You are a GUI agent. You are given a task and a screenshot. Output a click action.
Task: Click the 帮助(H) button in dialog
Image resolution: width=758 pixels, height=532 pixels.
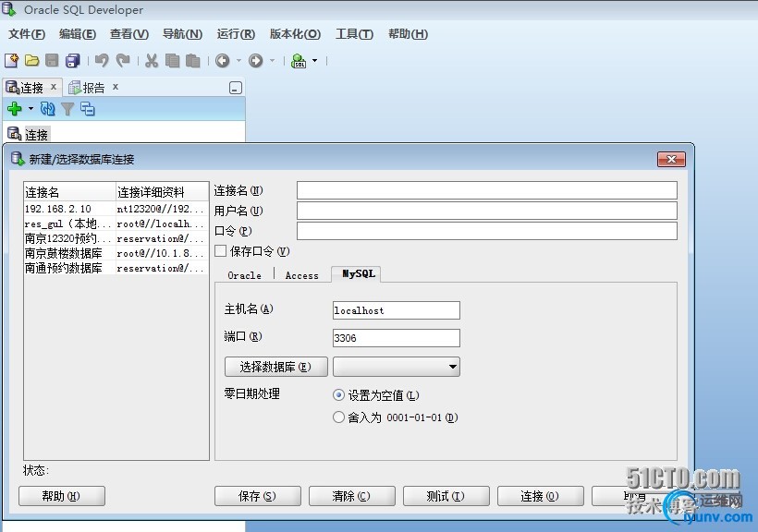[61, 496]
